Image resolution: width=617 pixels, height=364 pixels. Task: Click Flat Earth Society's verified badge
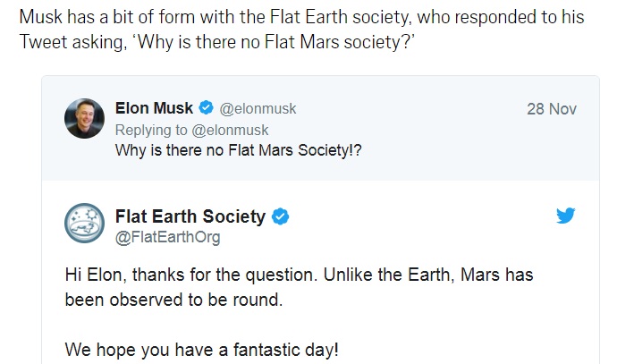pyautogui.click(x=281, y=216)
